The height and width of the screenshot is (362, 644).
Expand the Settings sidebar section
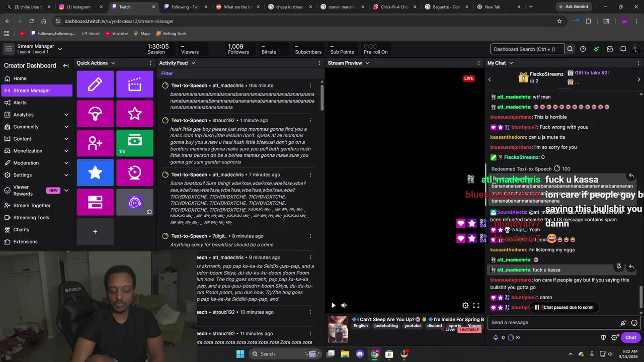coord(66,175)
